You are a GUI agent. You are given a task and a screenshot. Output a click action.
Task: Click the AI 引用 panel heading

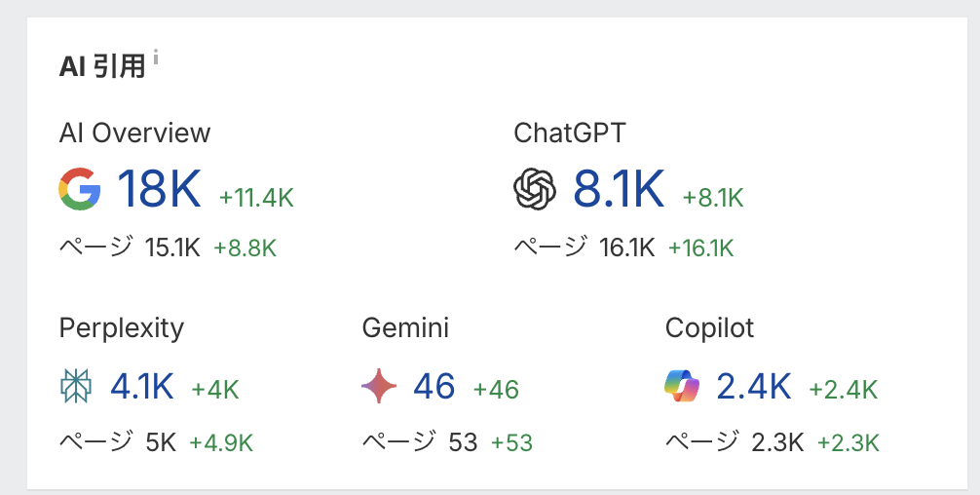point(101,66)
